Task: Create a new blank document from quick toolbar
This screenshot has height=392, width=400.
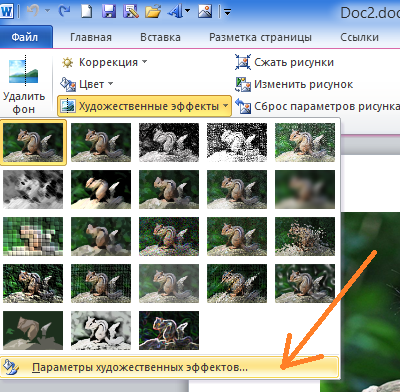Action: click(87, 12)
